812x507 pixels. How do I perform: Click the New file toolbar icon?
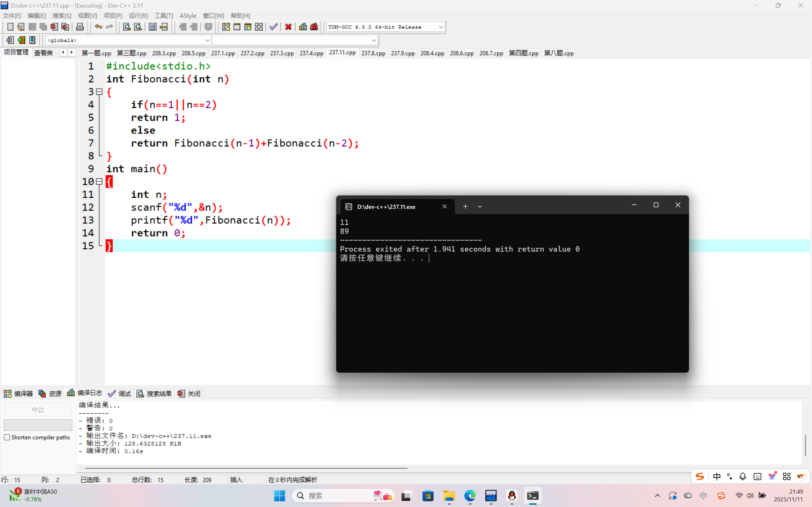(10, 27)
